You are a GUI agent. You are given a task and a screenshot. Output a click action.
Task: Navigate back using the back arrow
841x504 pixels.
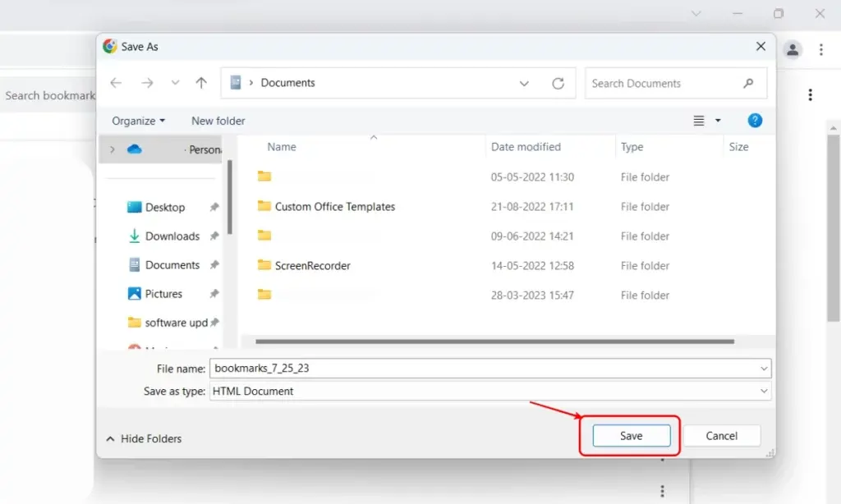pyautogui.click(x=116, y=83)
